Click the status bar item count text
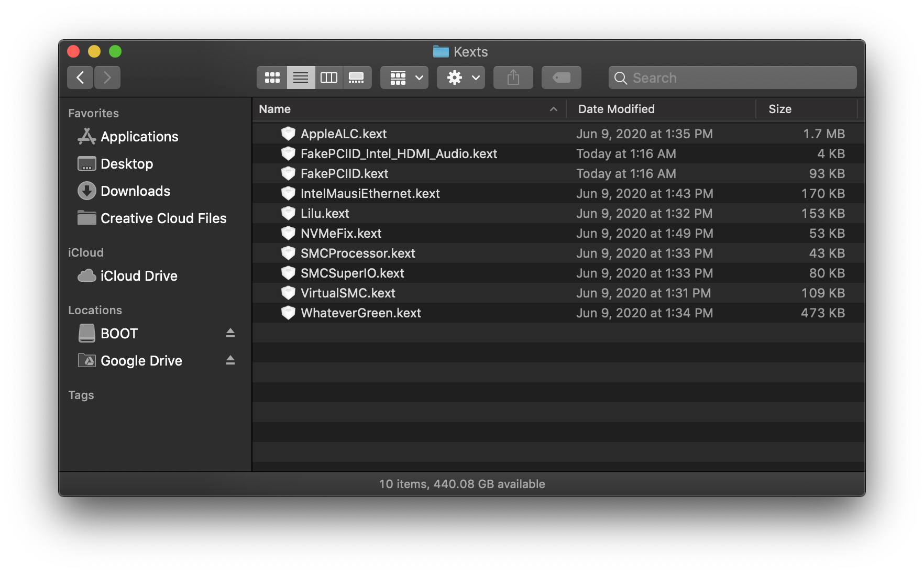This screenshot has width=924, height=574. point(462,484)
